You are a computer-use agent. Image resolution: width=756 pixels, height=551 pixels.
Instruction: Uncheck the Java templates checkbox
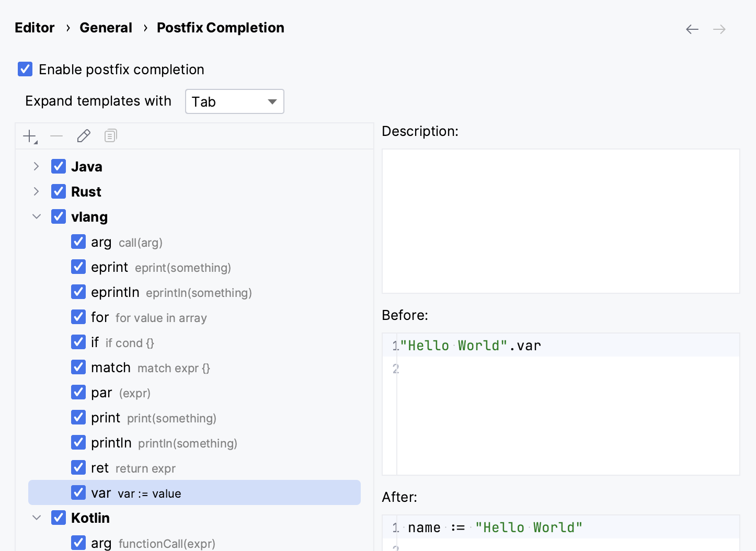(59, 166)
